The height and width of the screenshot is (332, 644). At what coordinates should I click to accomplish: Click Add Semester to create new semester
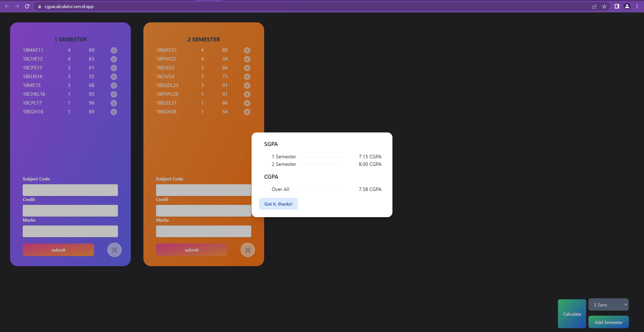pyautogui.click(x=608, y=322)
